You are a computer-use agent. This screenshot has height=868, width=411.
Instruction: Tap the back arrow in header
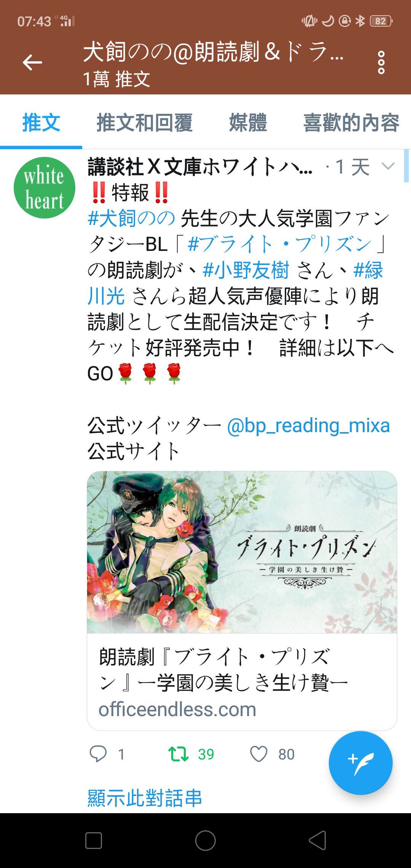click(32, 62)
